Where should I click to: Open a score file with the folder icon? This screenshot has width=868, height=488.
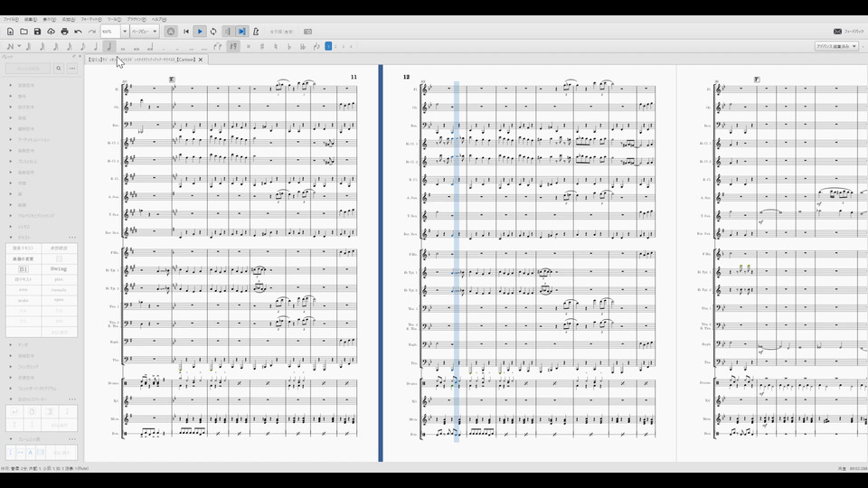coord(24,32)
